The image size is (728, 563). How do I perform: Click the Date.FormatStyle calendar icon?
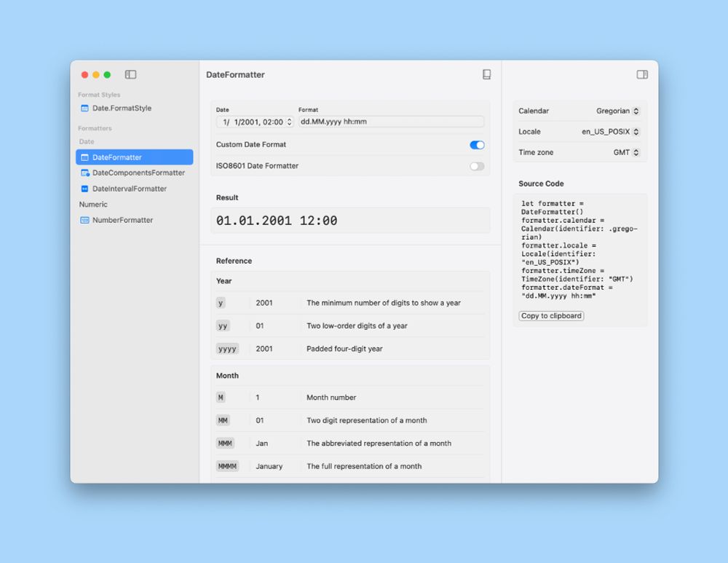84,109
